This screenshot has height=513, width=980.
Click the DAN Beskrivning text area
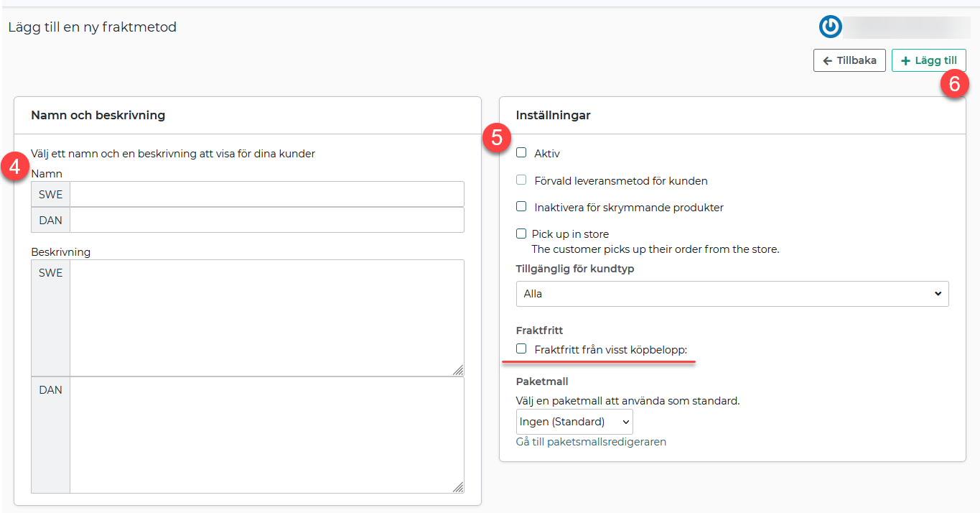click(x=266, y=435)
